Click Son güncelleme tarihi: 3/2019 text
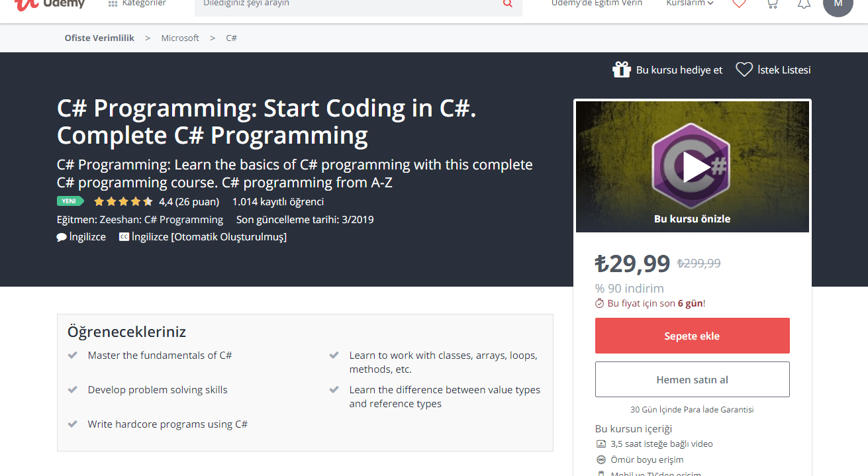Screen dimensions: 868x476 click(x=305, y=219)
